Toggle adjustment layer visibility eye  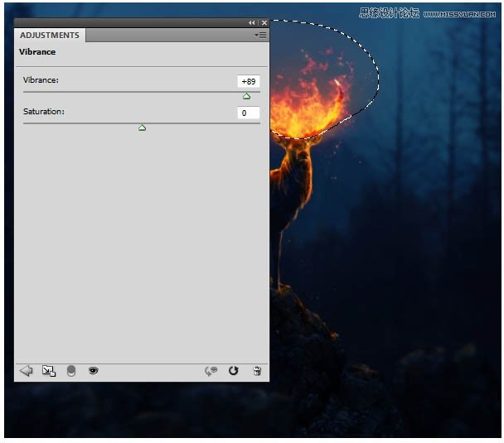point(93,371)
